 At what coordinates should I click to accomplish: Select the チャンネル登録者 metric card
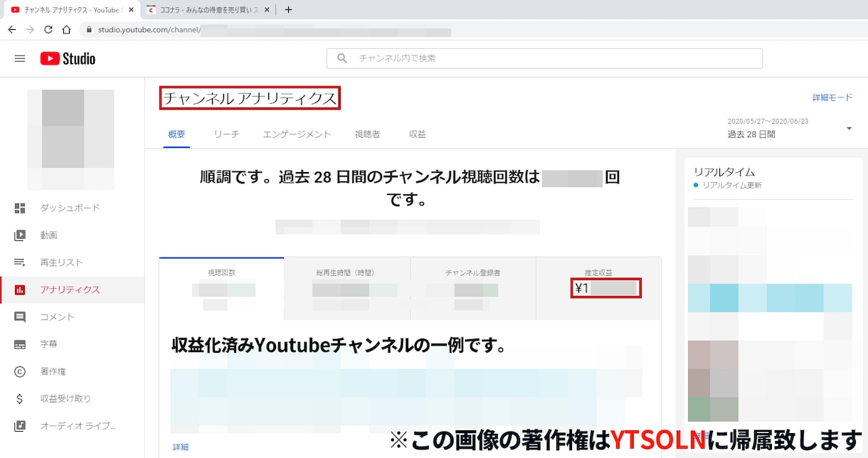click(472, 289)
